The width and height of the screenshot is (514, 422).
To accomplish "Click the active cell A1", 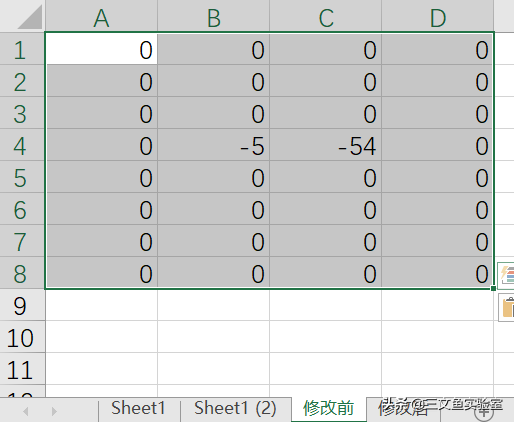I will click(101, 49).
